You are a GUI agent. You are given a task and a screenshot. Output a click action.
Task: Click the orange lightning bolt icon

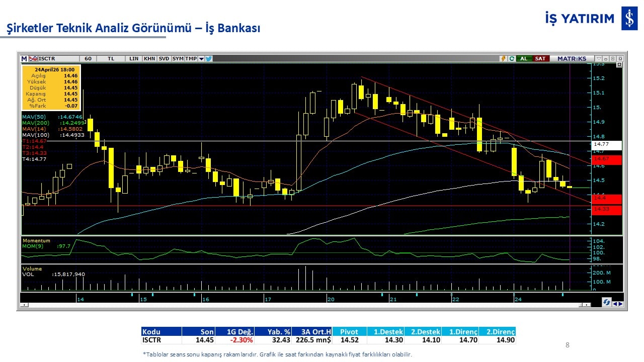pos(503,58)
